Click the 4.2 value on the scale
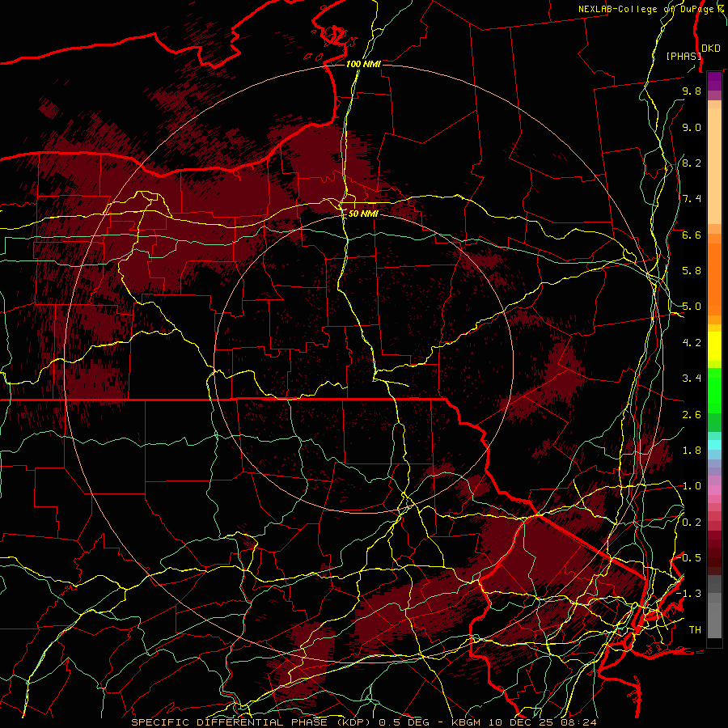Screen dimensions: 728x728 pyautogui.click(x=692, y=343)
